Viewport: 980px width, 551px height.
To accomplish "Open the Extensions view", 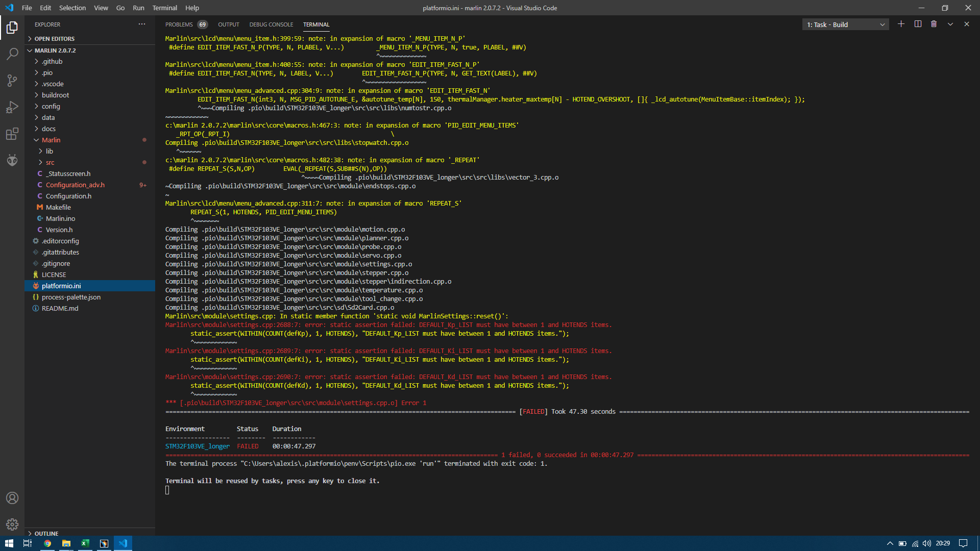I will coord(12,134).
